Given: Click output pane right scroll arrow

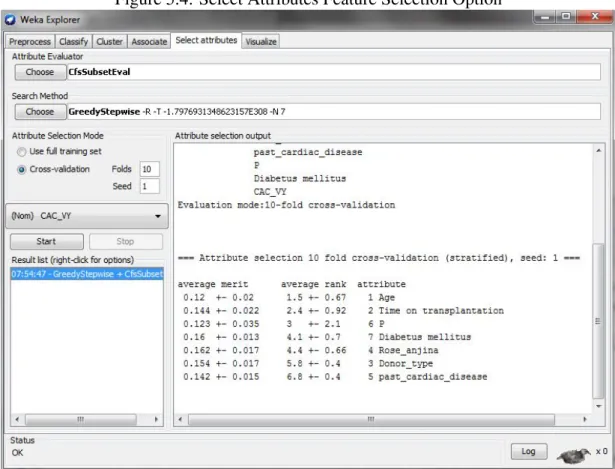Looking at the screenshot, I should [585, 419].
